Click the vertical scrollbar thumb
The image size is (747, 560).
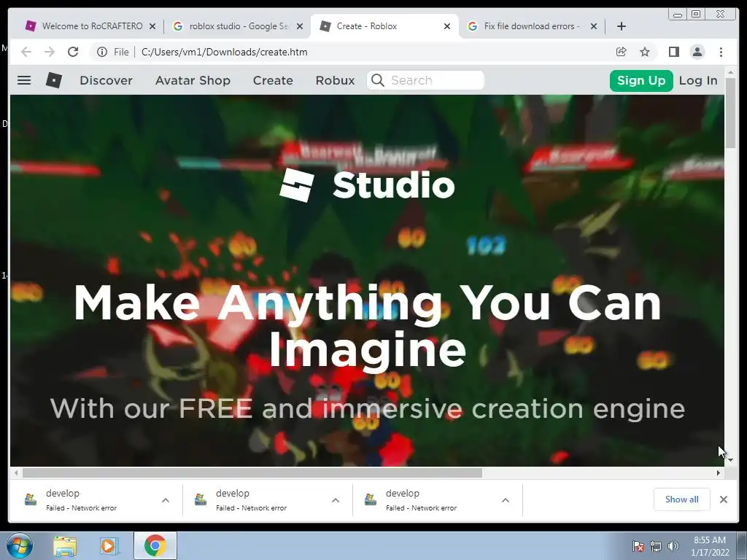pyautogui.click(x=730, y=113)
